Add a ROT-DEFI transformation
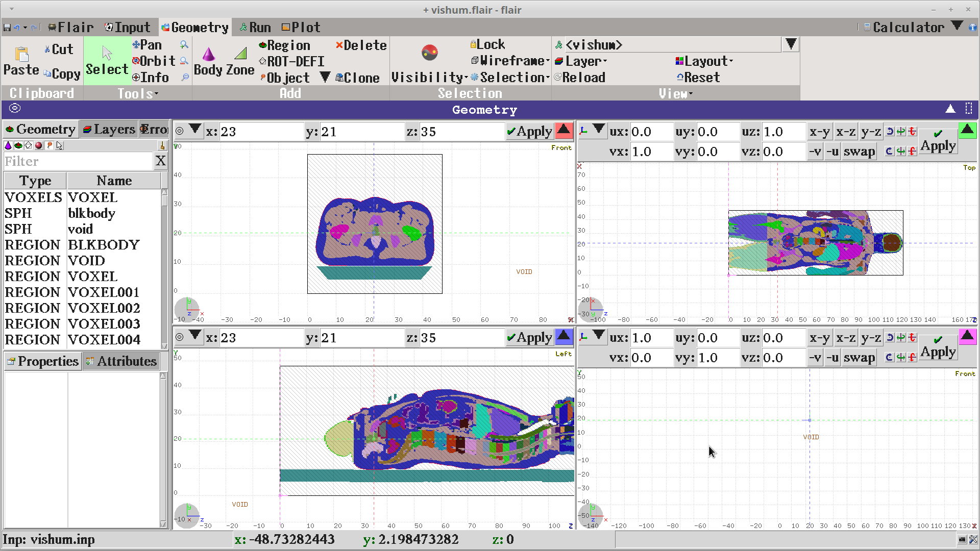 click(292, 62)
